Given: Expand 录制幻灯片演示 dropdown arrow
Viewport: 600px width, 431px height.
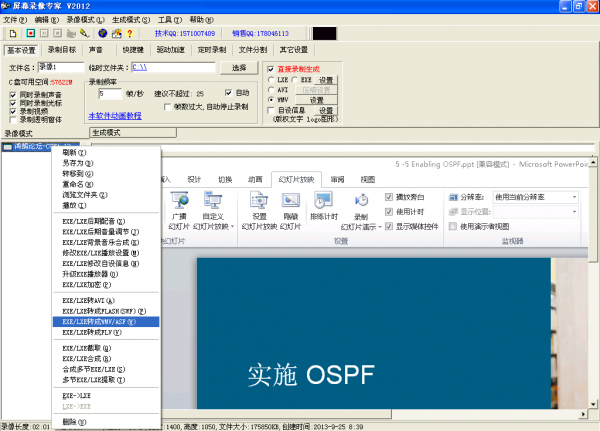Looking at the screenshot, I should 380,227.
